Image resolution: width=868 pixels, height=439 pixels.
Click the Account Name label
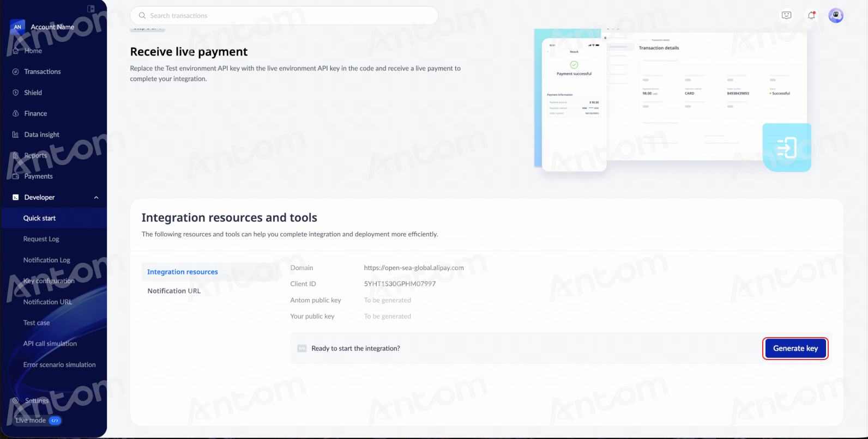coord(52,27)
